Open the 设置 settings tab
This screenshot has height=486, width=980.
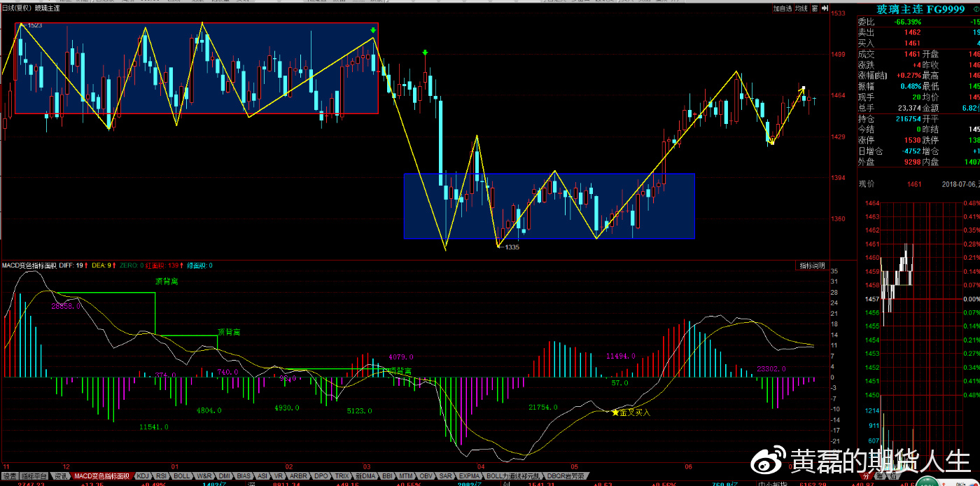tap(9, 475)
